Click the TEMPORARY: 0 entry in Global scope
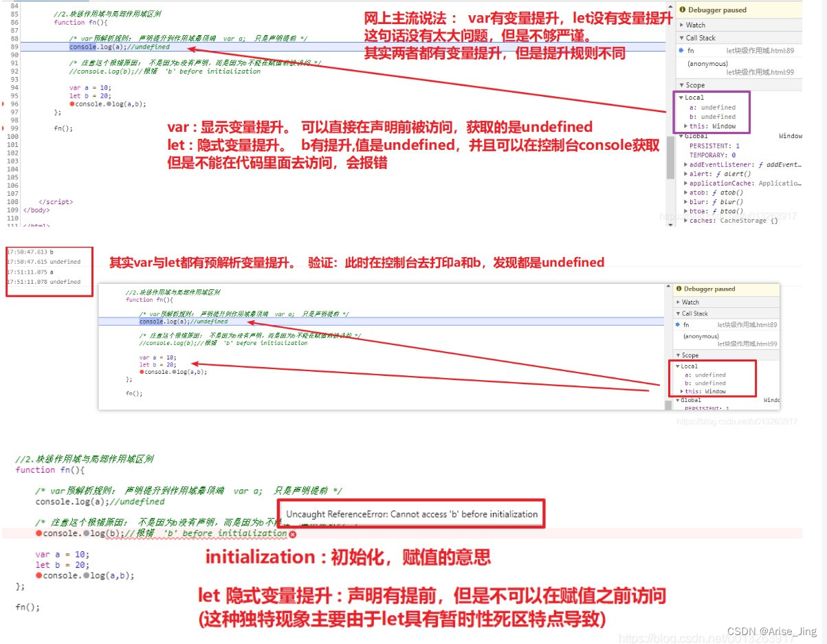 pos(712,155)
